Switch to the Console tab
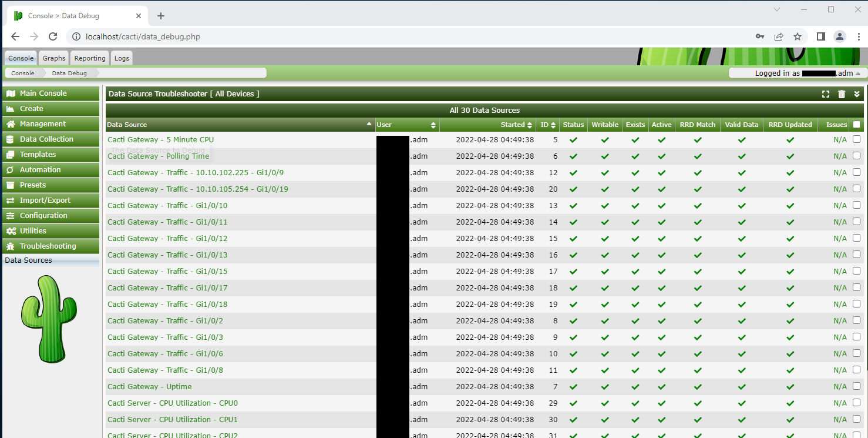The height and width of the screenshot is (438, 868). (21, 58)
